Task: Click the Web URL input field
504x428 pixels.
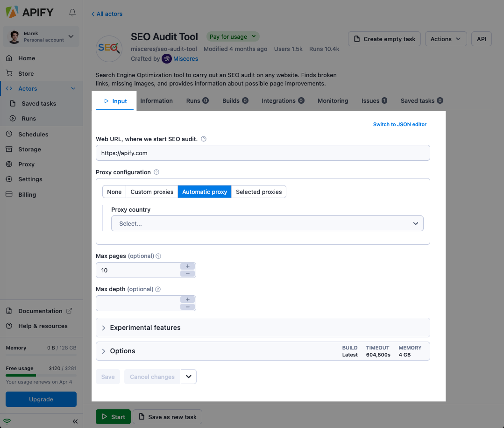Action: [263, 152]
